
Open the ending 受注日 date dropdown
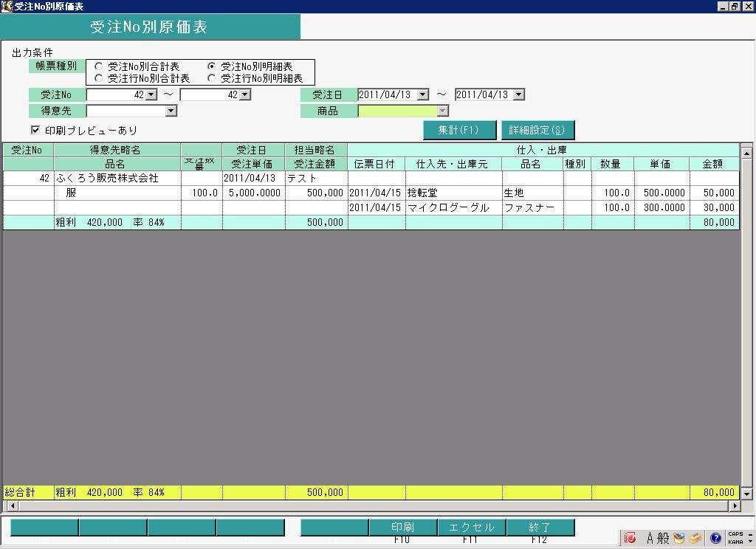(x=519, y=94)
